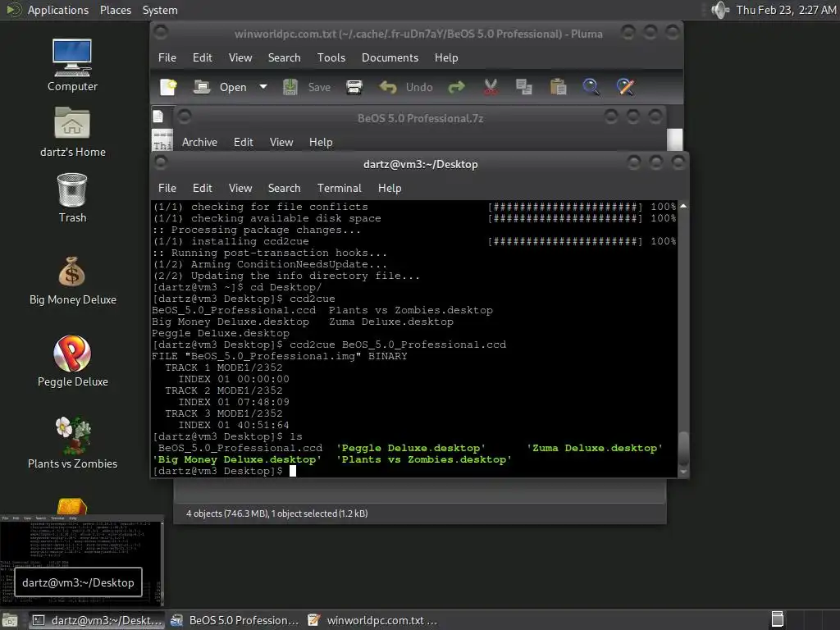
Task: Click the Show Desktop button in bottom panel
Action: 10,620
